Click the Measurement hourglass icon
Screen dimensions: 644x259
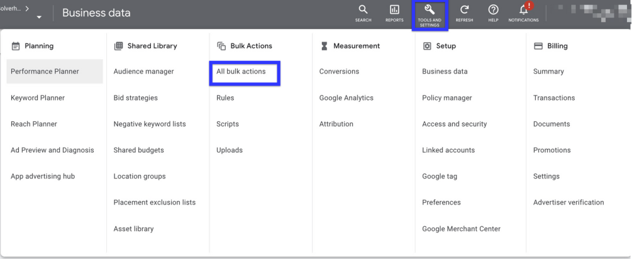[324, 46]
